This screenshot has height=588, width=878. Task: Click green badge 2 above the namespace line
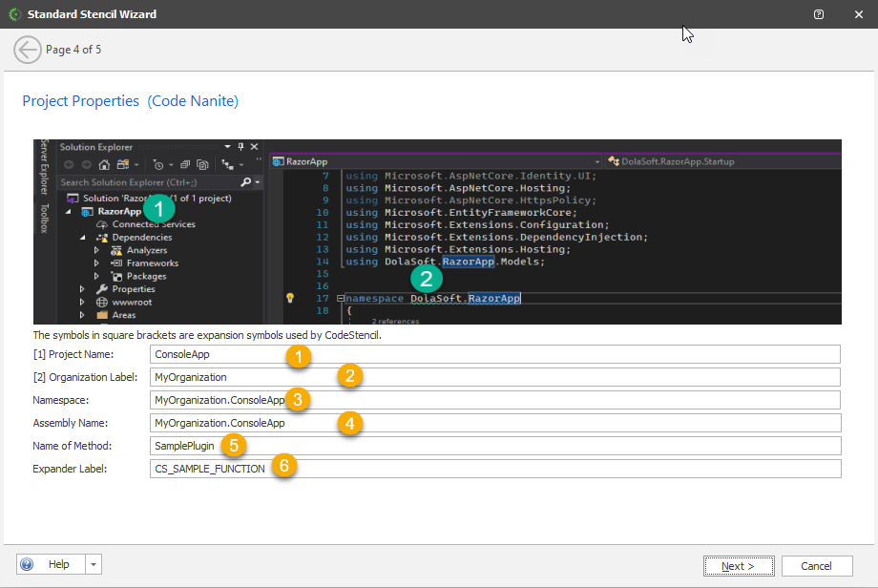[426, 279]
